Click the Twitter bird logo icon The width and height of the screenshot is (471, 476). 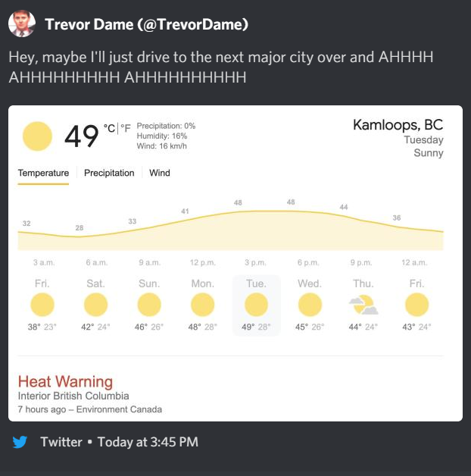(20, 442)
